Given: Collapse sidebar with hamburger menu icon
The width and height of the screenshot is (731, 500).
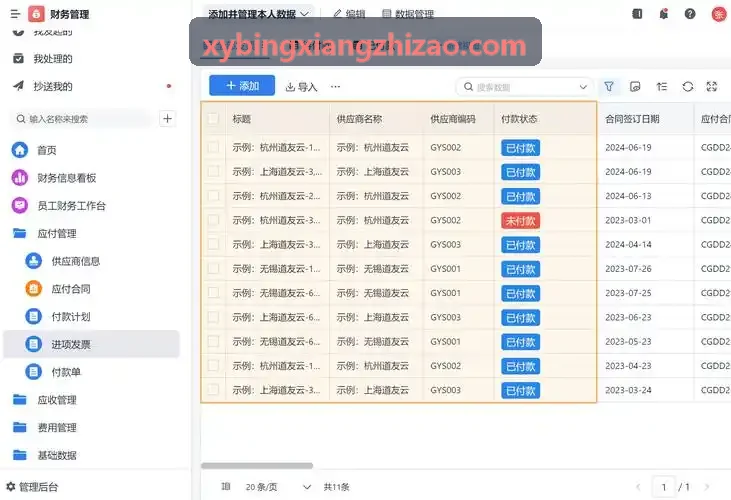Looking at the screenshot, I should coord(15,14).
